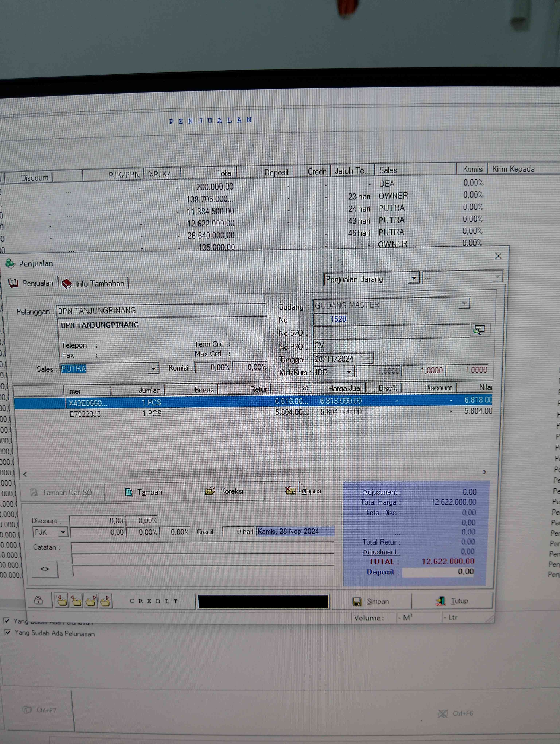Open the MU/Kurs IDR dropdown
The width and height of the screenshot is (560, 744).
tap(349, 372)
